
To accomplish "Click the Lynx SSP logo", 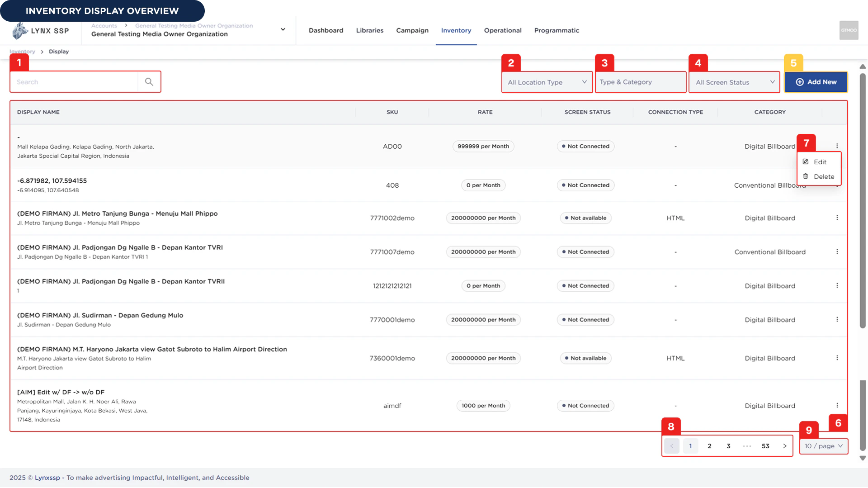I will click(x=41, y=31).
